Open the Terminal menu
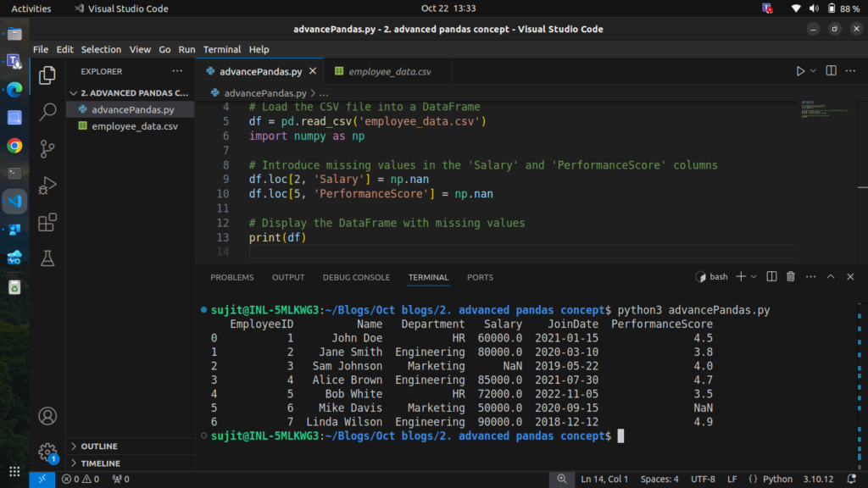This screenshot has height=488, width=868. pos(222,49)
